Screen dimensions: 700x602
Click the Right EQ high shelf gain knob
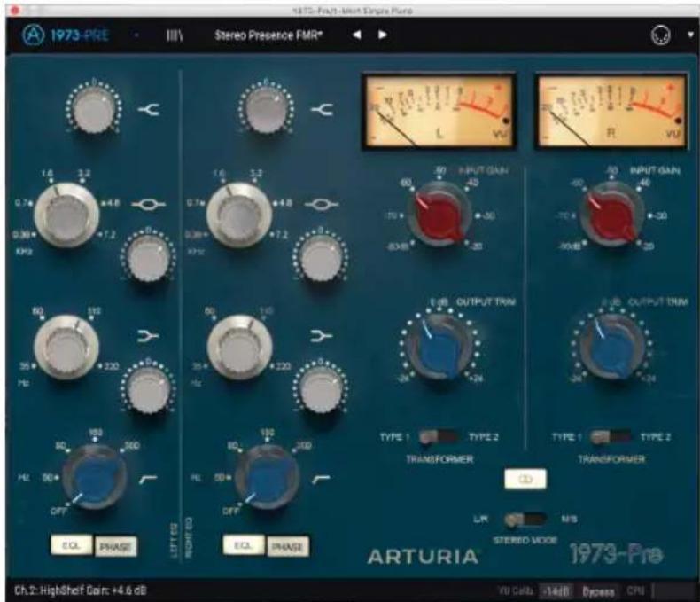(x=266, y=108)
